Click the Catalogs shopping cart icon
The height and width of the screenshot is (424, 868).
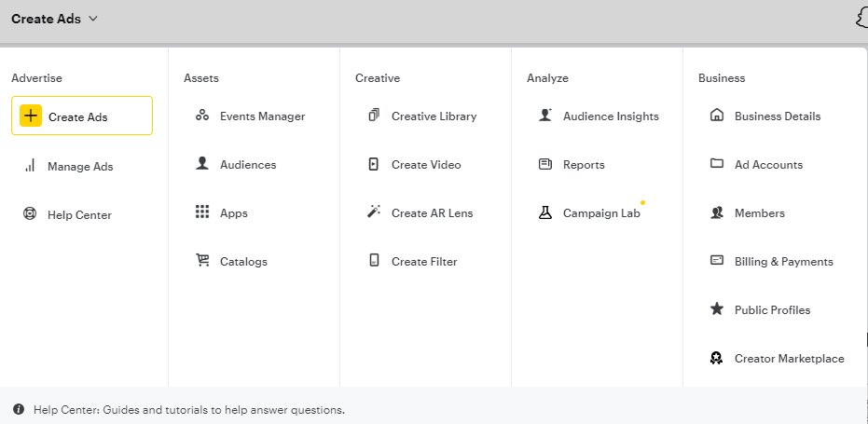[202, 262]
